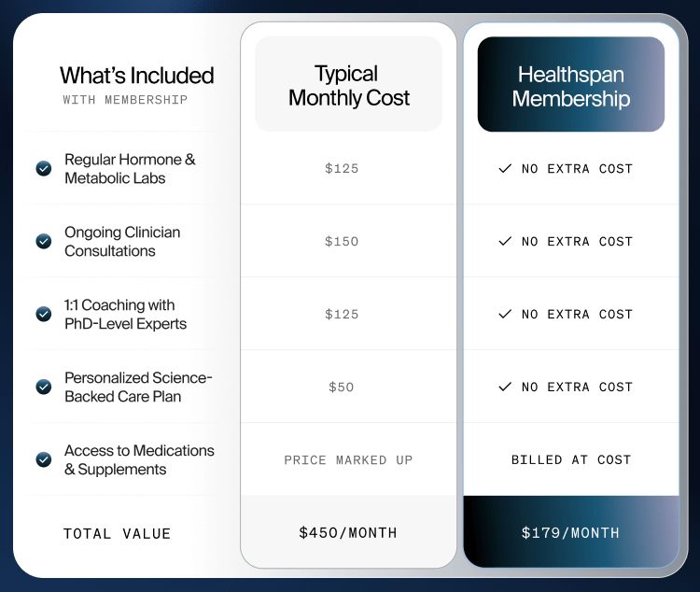Click the BILLED AT COST cell
The width and height of the screenshot is (700, 592).
570,460
